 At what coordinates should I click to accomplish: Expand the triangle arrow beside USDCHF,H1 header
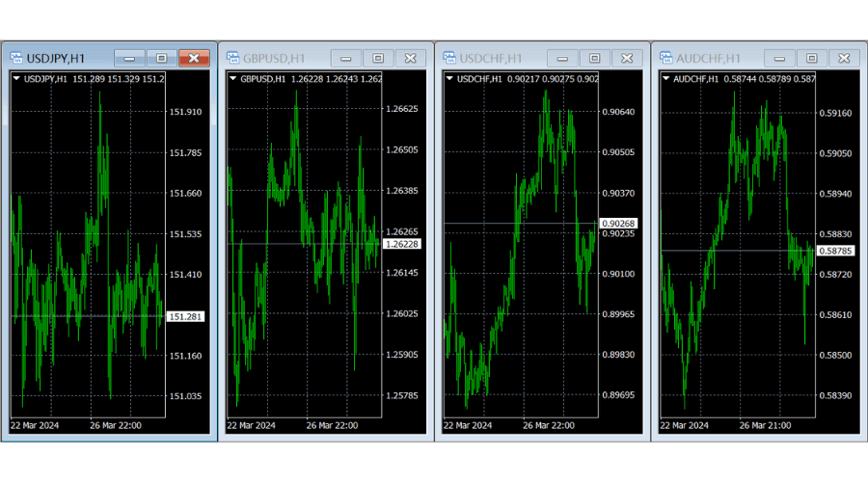coord(449,79)
